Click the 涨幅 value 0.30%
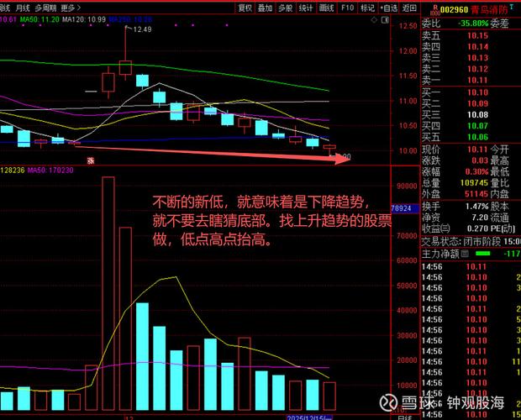Image resolution: width=521 pixels, height=420 pixels. [476, 171]
